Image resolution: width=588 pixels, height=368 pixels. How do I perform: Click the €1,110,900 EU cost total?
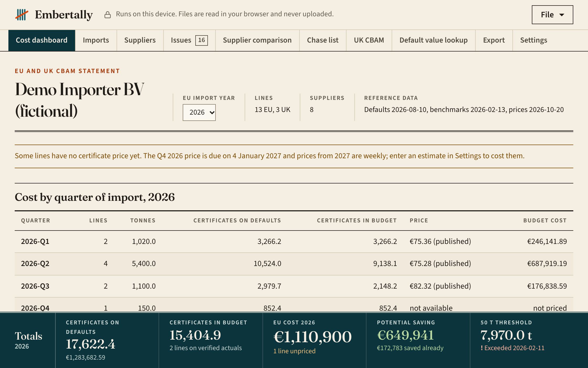312,337
